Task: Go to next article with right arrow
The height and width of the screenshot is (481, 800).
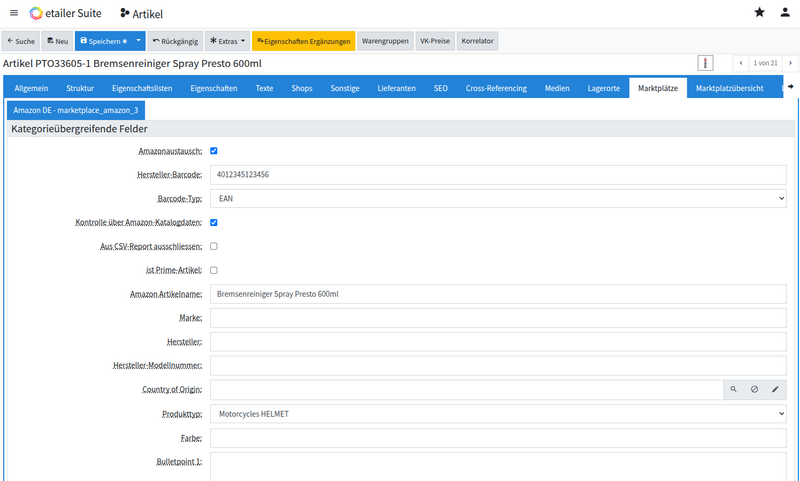Action: point(787,64)
